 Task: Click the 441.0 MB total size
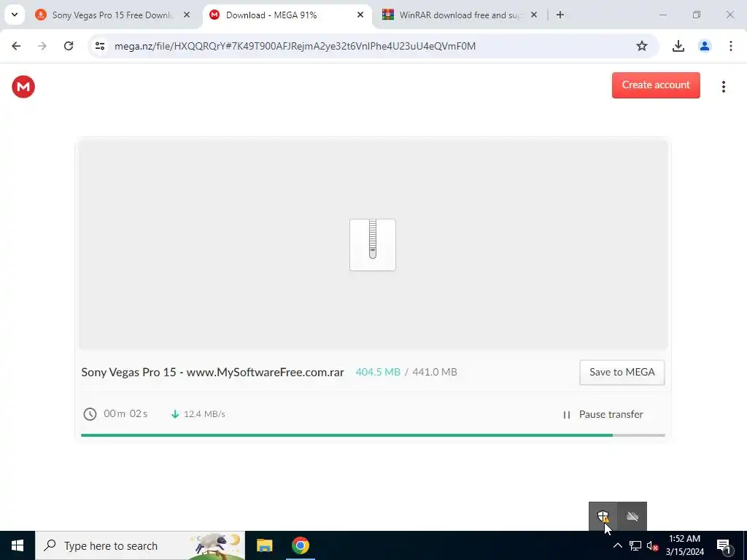click(435, 373)
